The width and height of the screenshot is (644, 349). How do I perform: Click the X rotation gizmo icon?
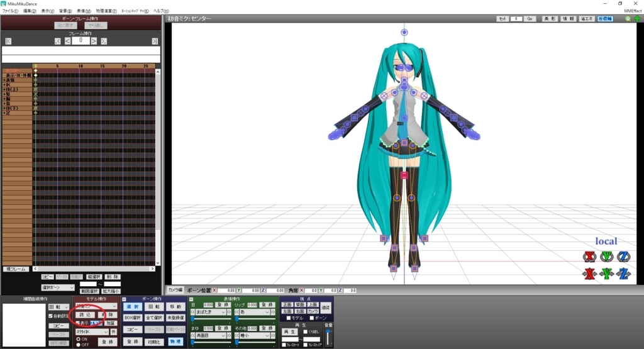point(589,257)
